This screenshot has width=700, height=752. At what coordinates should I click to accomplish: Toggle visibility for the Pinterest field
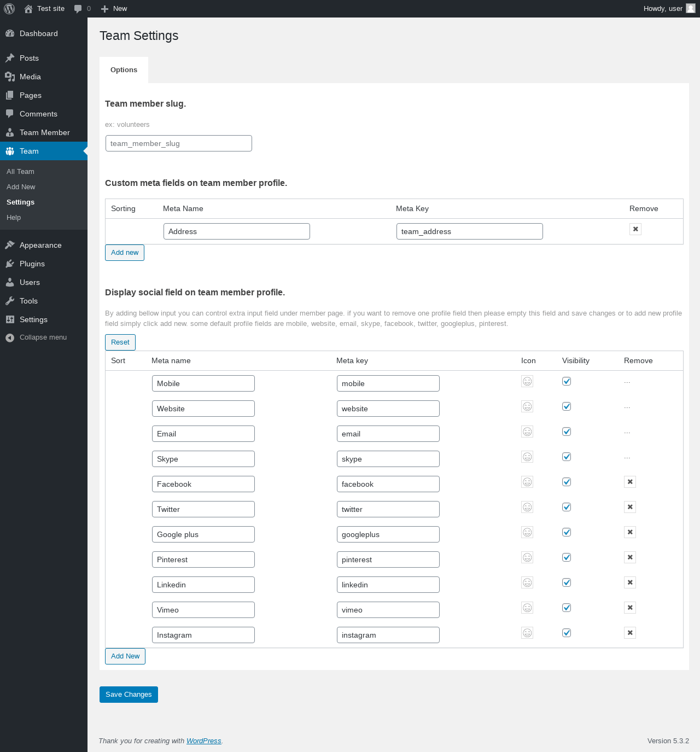(x=567, y=557)
